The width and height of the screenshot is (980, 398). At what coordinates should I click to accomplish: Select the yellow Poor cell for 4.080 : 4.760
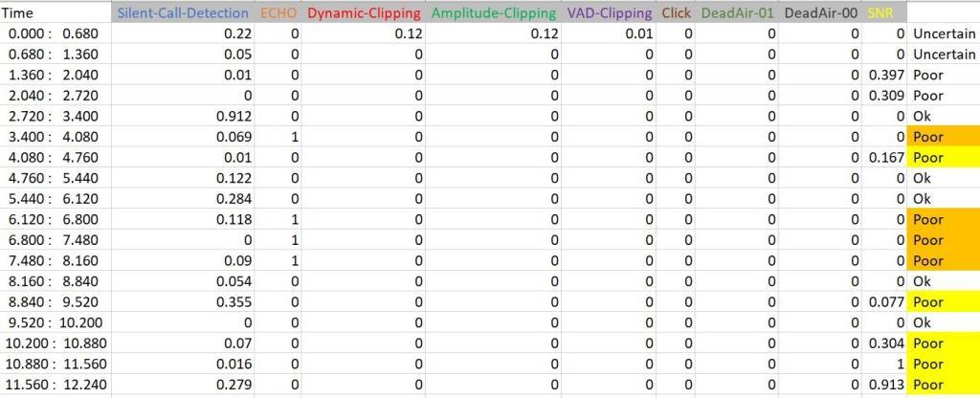point(943,157)
